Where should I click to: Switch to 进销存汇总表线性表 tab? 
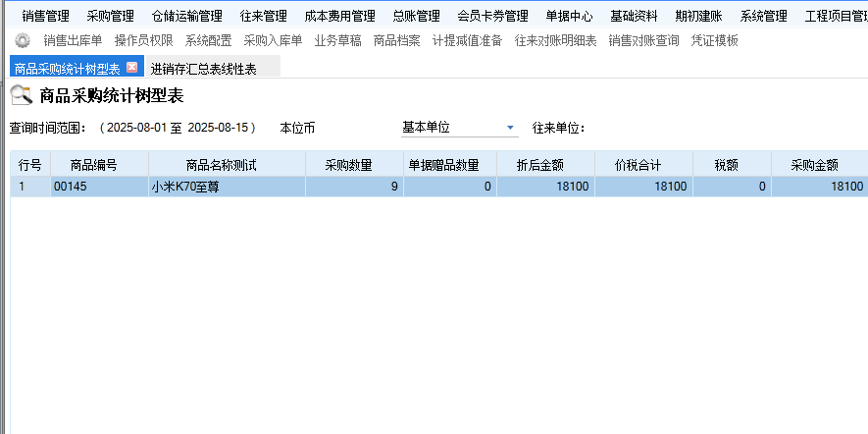point(203,69)
